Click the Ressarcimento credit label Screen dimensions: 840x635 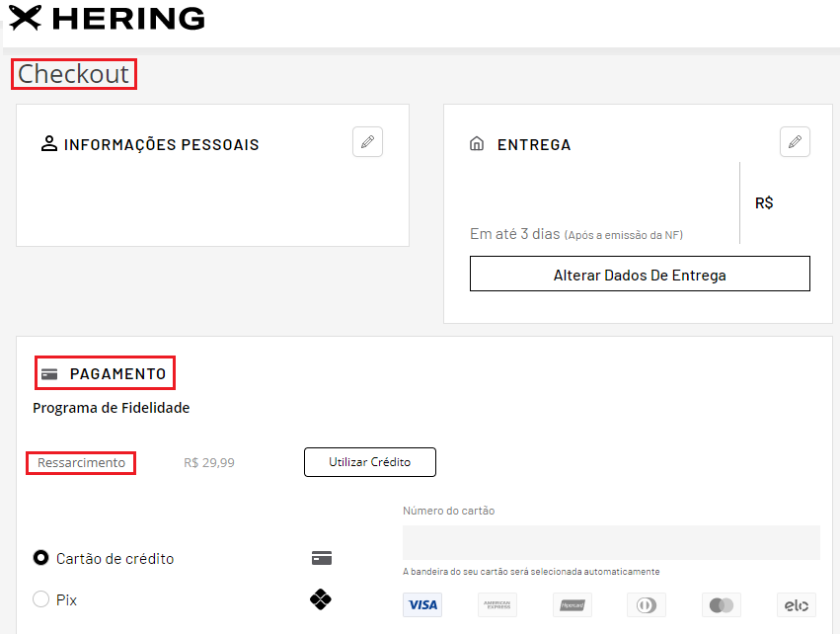click(81, 462)
